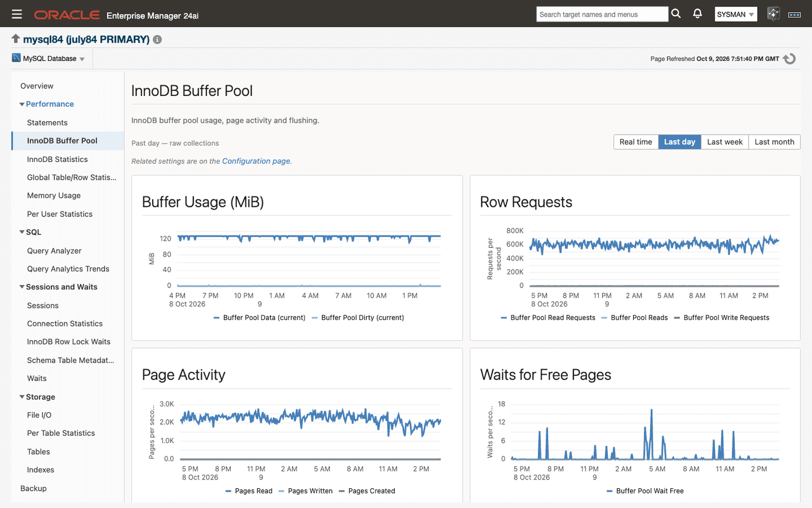Screen dimensions: 812x508
Task: Click the MySQL Database target icon
Action: tap(16, 58)
